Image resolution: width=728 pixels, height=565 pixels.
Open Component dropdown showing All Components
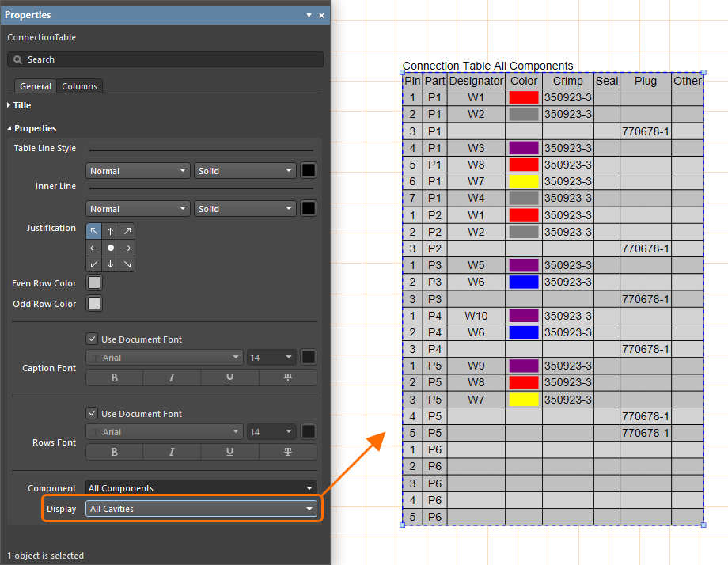tap(201, 488)
